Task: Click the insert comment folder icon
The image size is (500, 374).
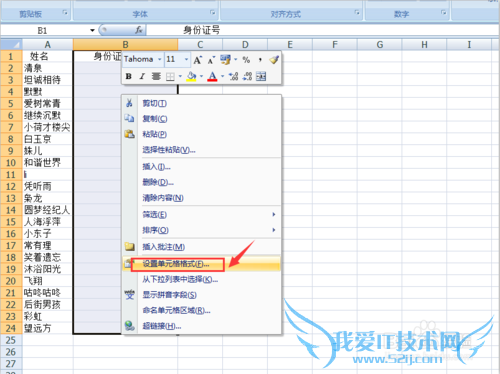Action: 129,247
